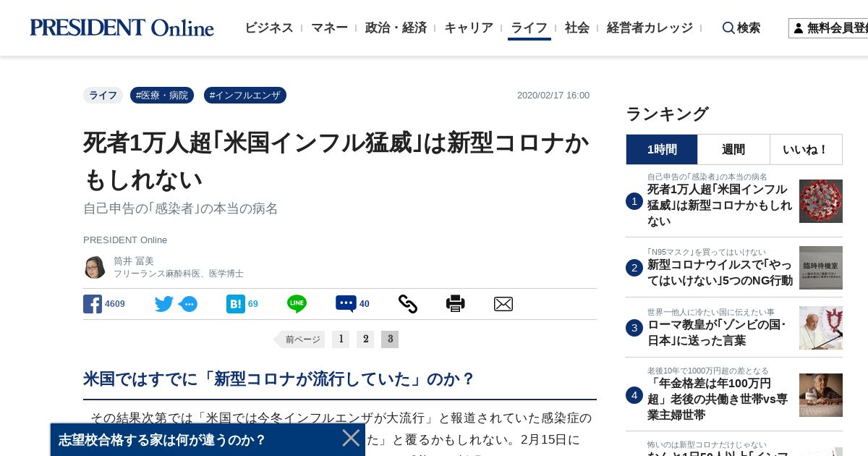Email the article via the envelope icon
This screenshot has height=456, width=868.
point(503,304)
